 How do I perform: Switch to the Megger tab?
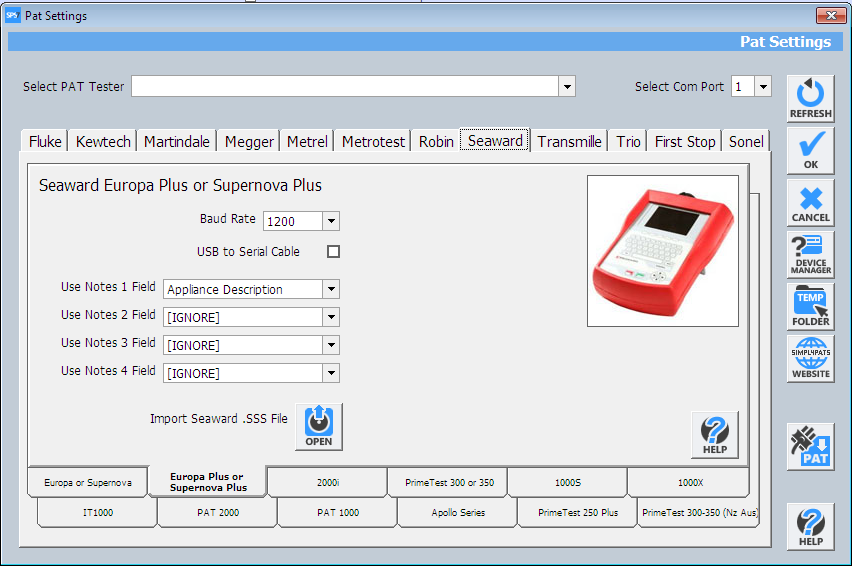click(x=249, y=142)
